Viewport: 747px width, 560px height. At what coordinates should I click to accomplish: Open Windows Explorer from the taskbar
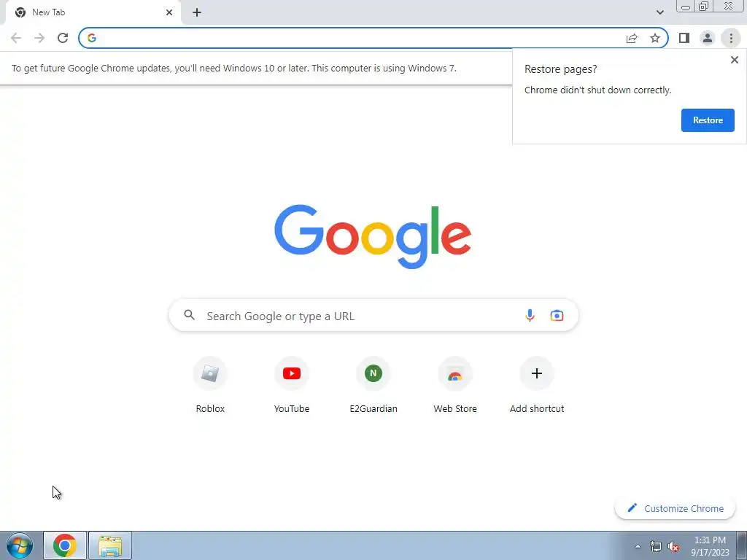(x=110, y=545)
